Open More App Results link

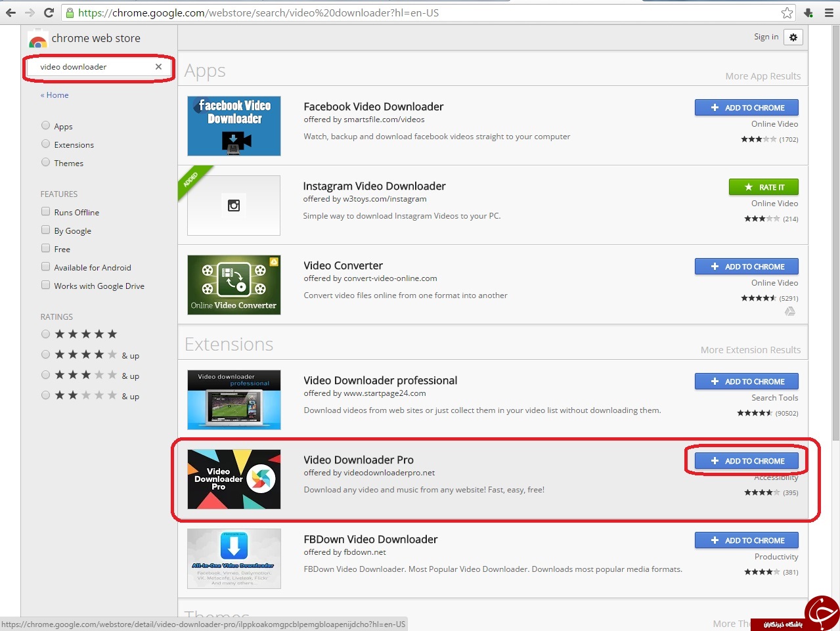[763, 76]
